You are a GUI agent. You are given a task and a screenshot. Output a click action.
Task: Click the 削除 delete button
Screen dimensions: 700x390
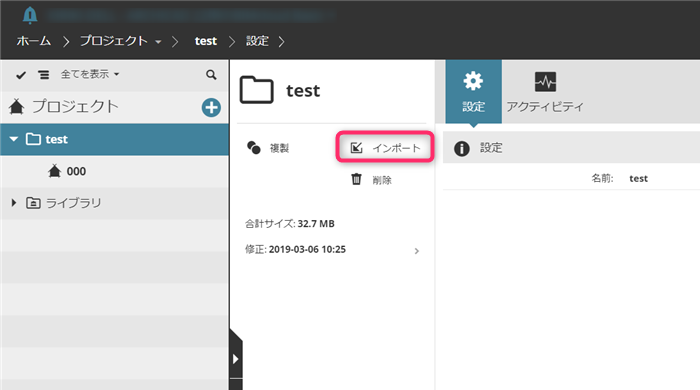(x=371, y=180)
